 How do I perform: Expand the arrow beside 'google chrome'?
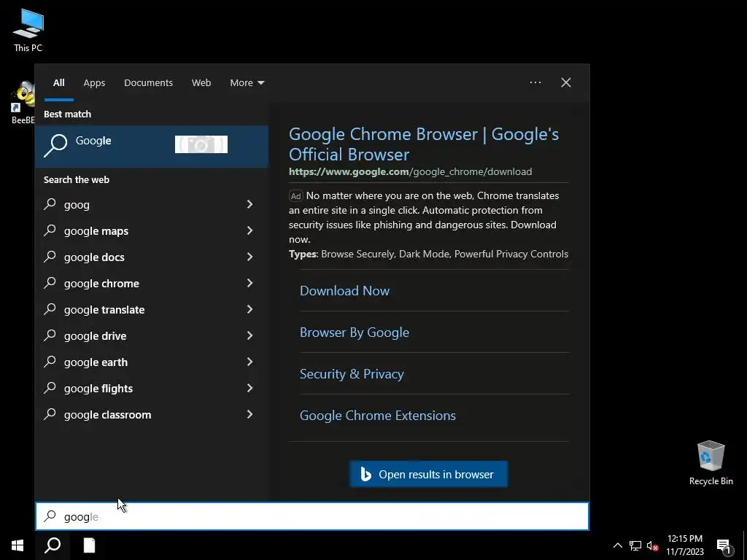249,283
